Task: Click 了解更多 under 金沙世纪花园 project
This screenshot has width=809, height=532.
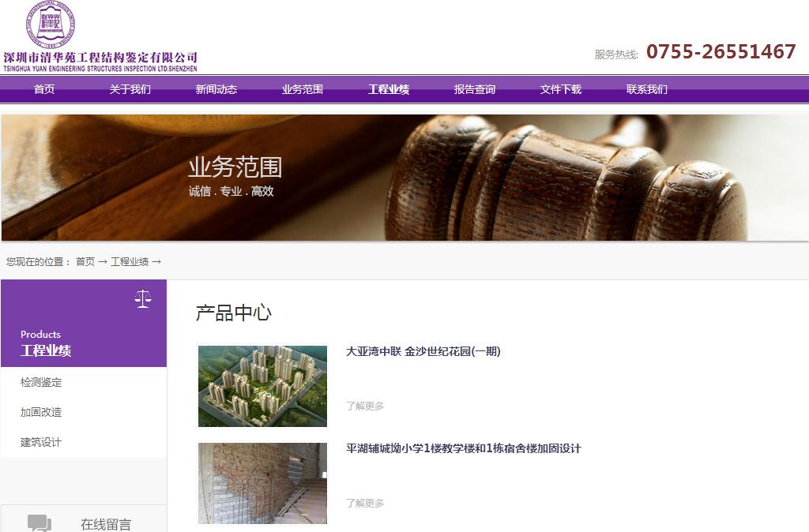Action: click(x=365, y=406)
